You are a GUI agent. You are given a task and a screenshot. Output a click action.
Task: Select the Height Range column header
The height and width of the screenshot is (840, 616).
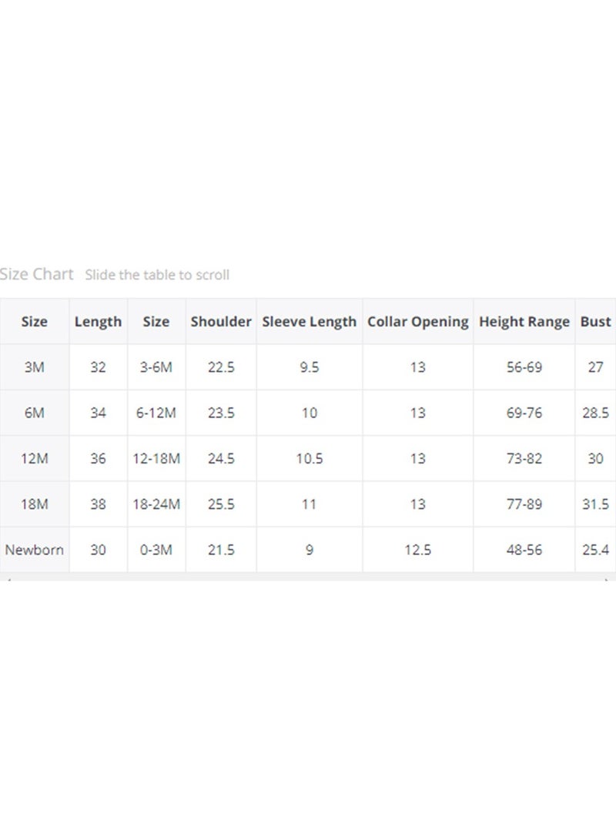524,321
